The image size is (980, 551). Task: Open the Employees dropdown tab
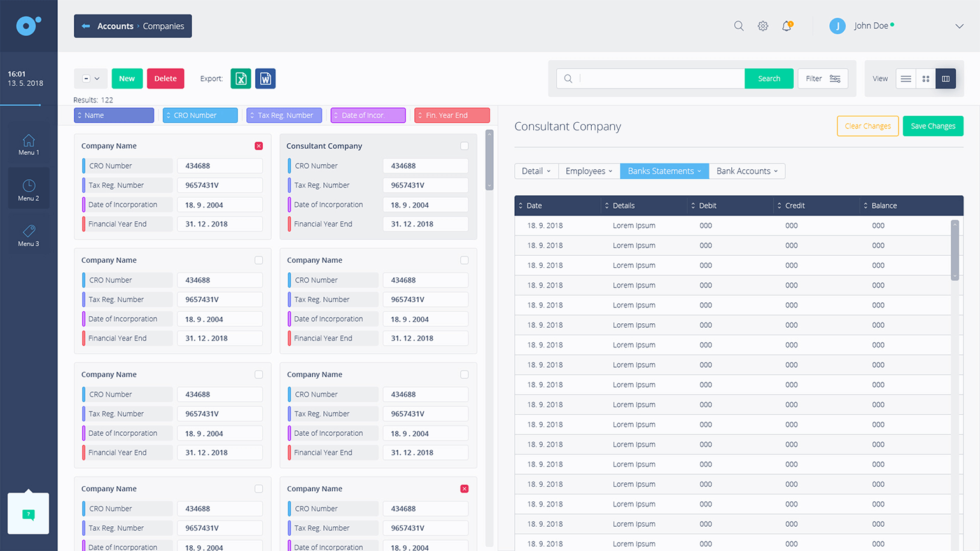(x=589, y=171)
